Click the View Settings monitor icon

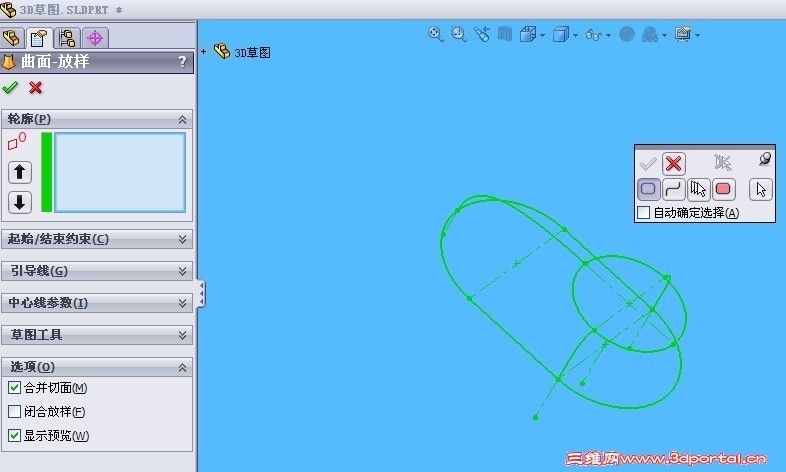(x=683, y=34)
